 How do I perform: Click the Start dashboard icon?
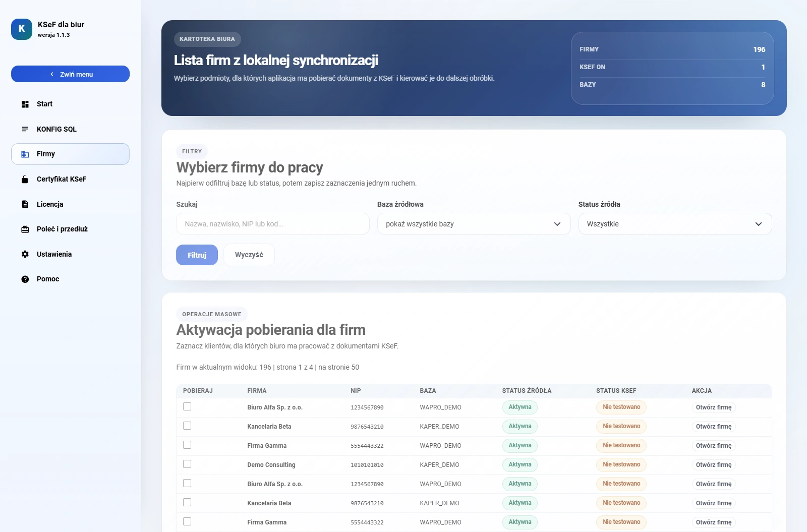(25, 104)
